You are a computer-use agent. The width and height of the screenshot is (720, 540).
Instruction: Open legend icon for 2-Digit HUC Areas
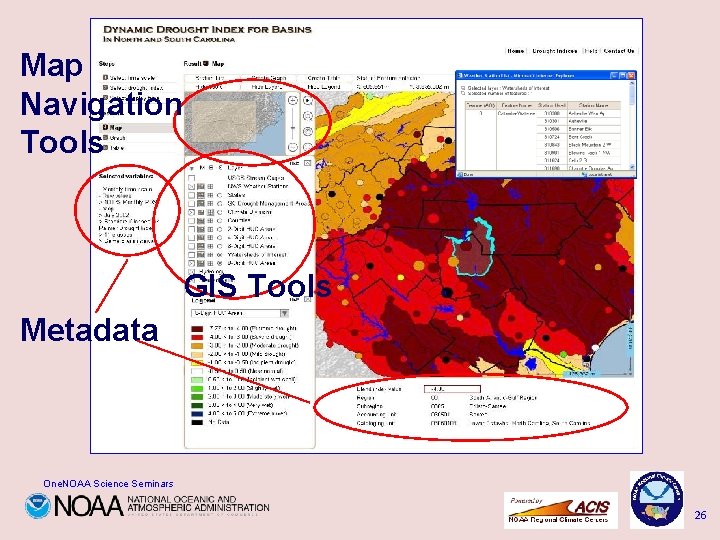tap(201, 229)
